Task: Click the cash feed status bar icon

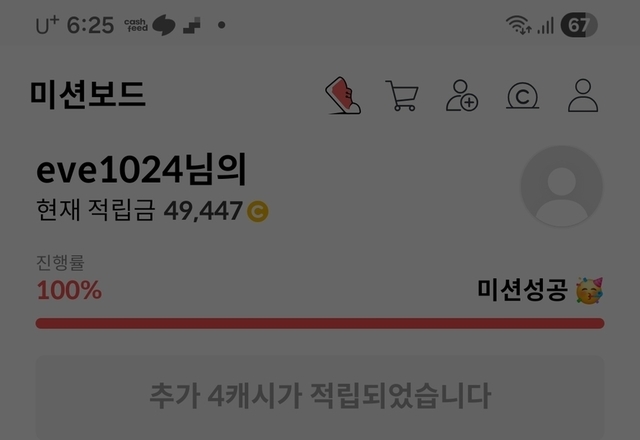Action: pyautogui.click(x=136, y=25)
